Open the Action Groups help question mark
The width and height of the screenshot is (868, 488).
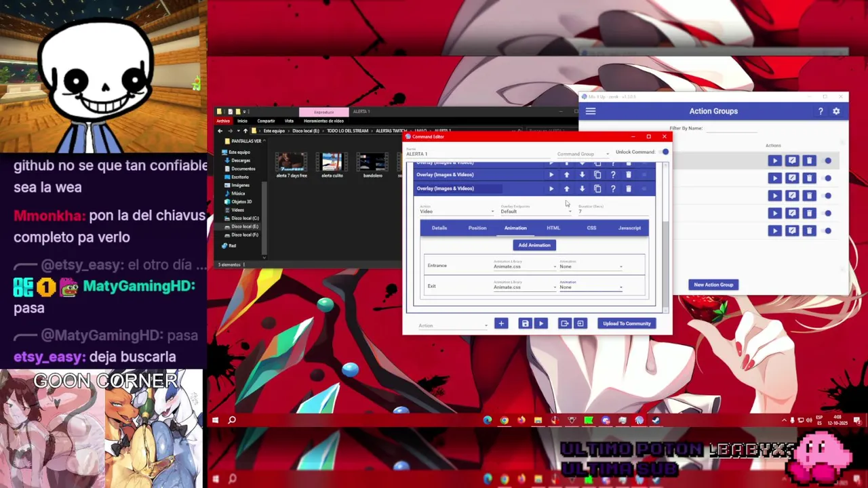[821, 111]
